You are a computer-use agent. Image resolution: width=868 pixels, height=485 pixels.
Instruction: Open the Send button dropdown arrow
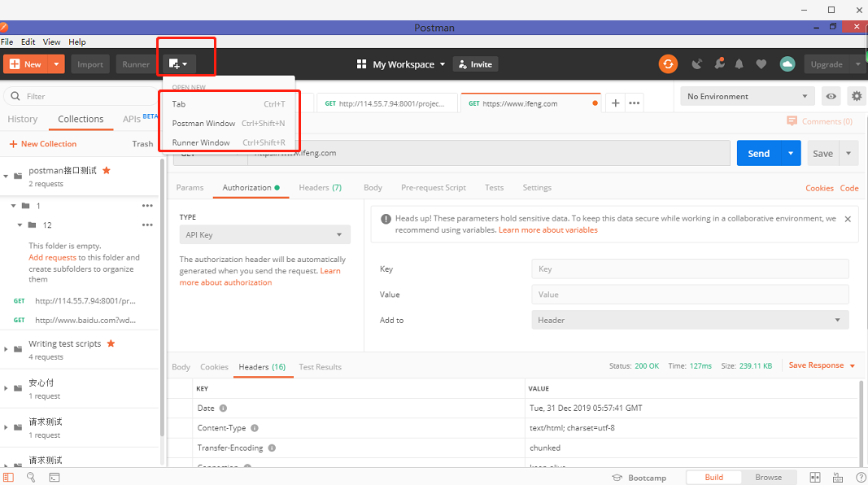[791, 153]
